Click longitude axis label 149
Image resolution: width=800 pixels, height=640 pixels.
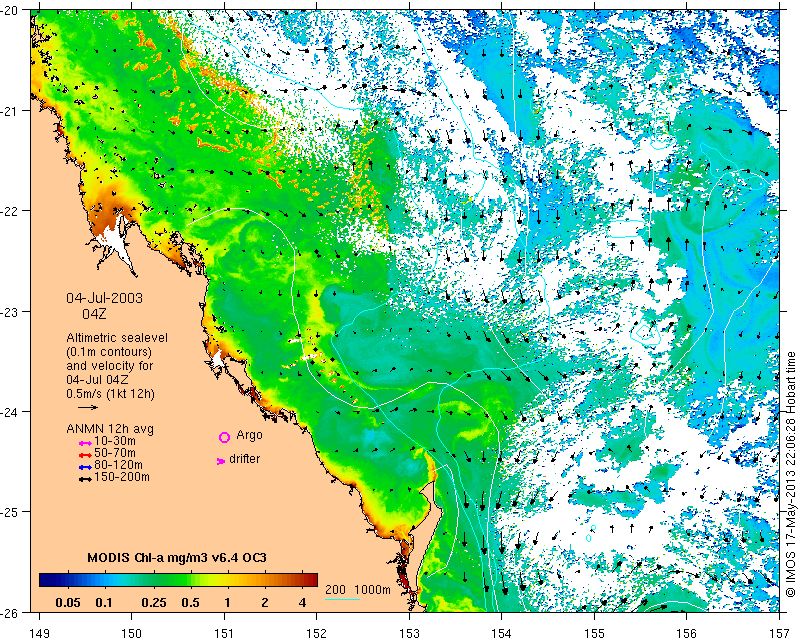[x=39, y=633]
